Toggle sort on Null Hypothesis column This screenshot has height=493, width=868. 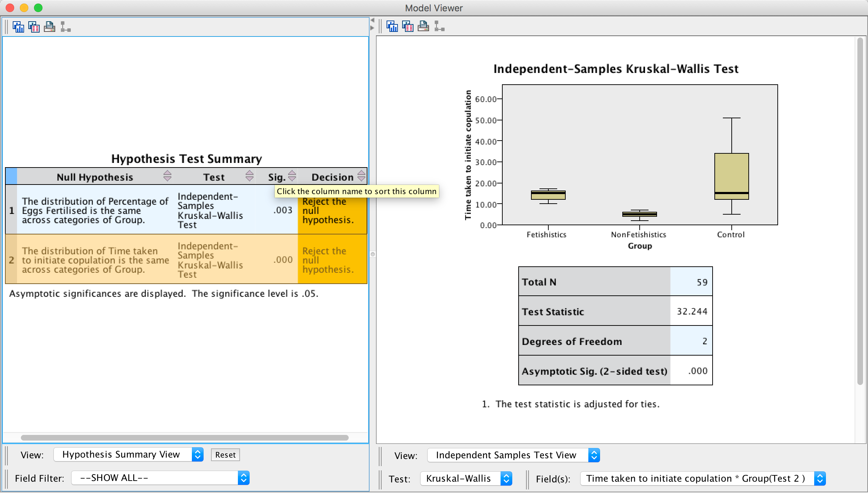coord(167,176)
